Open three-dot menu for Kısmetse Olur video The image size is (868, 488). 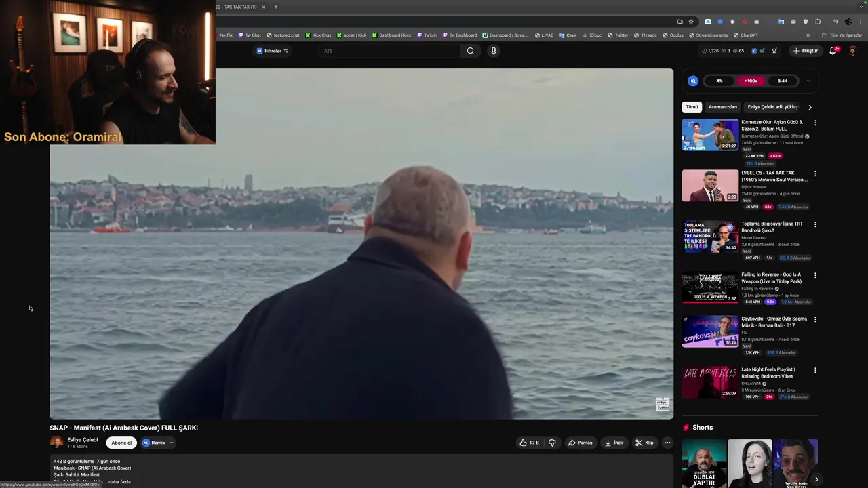tap(815, 123)
